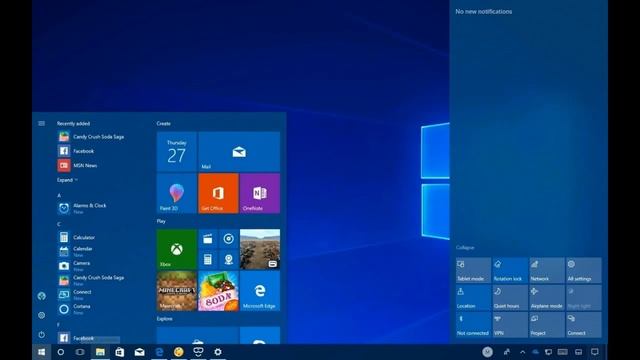Click the Power icon in Start

click(42, 334)
